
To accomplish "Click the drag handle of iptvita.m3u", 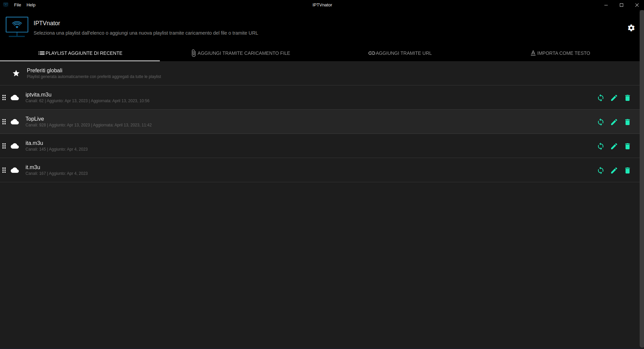I will (4, 98).
